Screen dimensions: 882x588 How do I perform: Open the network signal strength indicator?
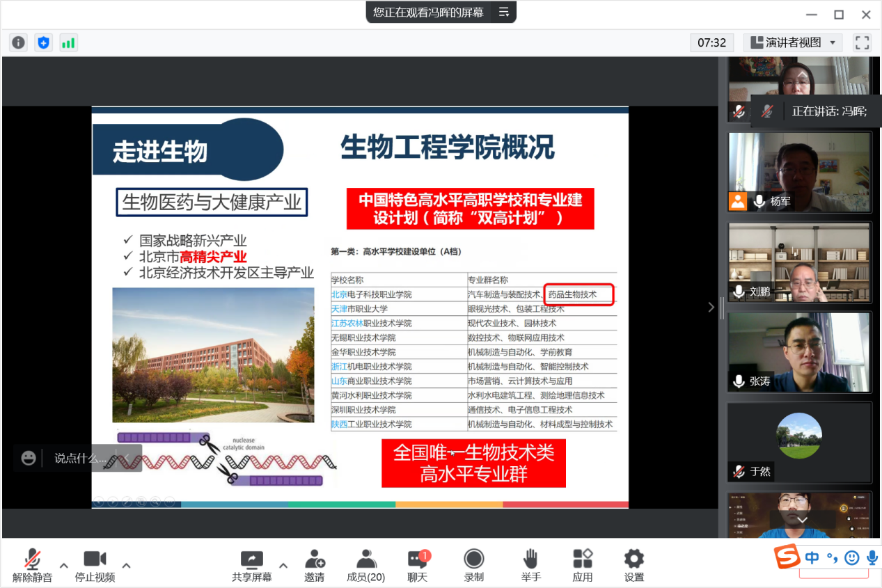[x=68, y=42]
